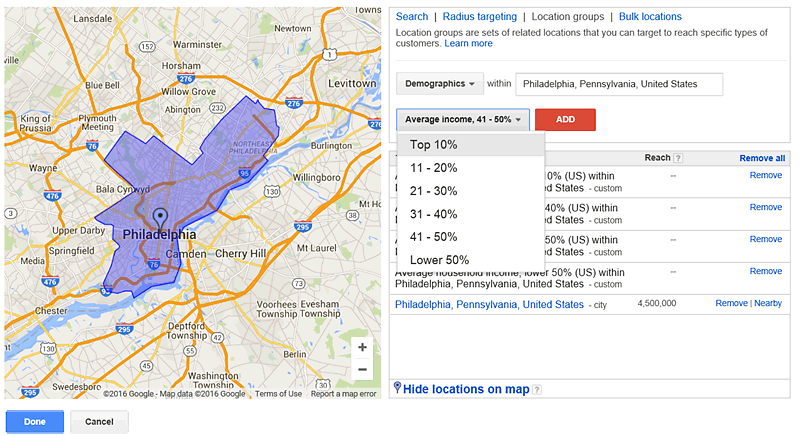
Task: Open the Demographics dropdown
Action: click(441, 83)
